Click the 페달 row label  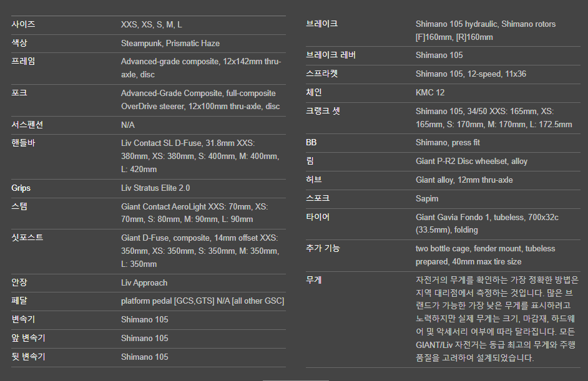click(19, 301)
